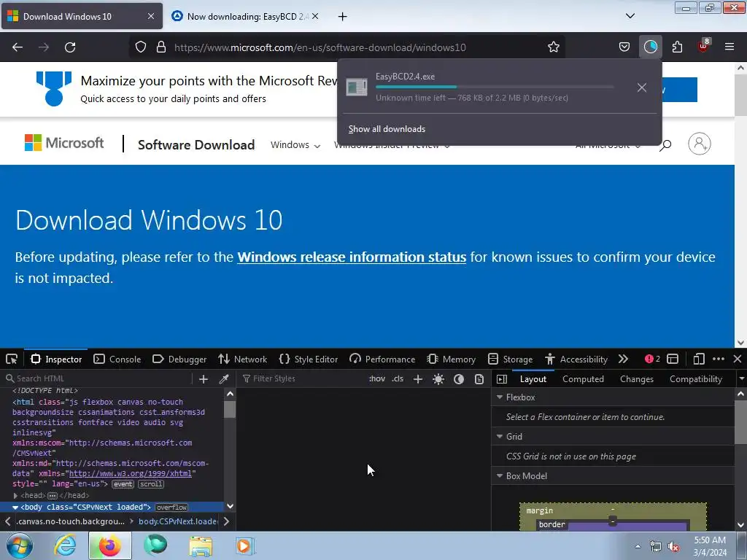Reload the page with the refresh icon
This screenshot has height=560, width=747.
[70, 47]
